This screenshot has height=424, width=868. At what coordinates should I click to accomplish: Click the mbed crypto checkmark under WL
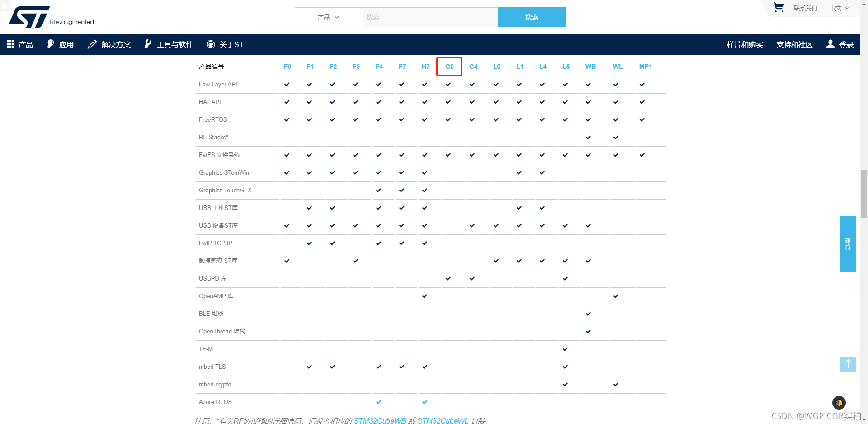616,384
